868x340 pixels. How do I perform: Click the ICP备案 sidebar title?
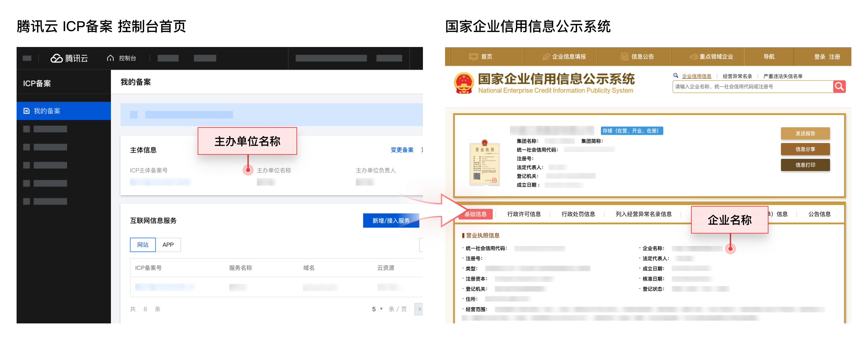[37, 83]
